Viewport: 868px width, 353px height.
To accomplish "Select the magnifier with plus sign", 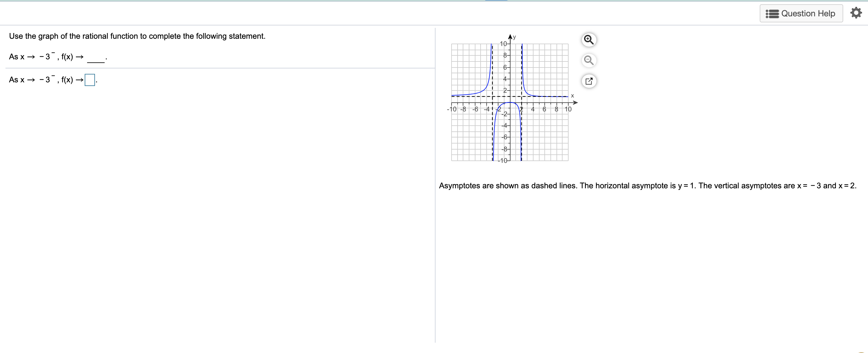I will coord(589,40).
